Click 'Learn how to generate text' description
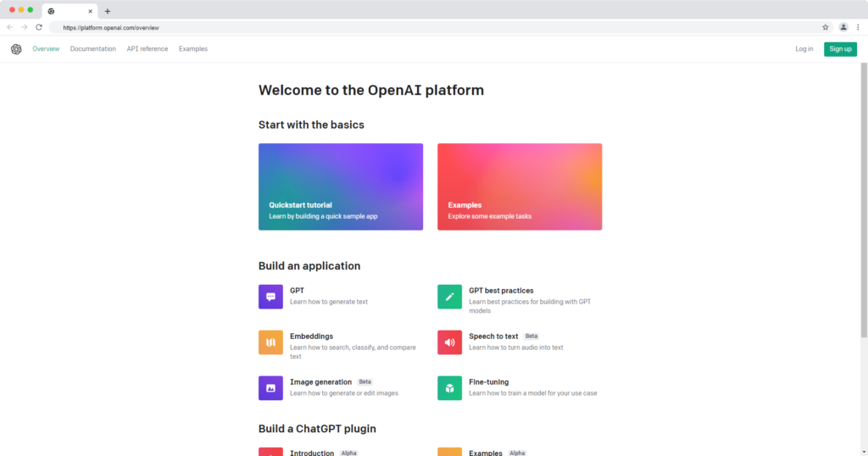The height and width of the screenshot is (456, 868). pyautogui.click(x=329, y=302)
